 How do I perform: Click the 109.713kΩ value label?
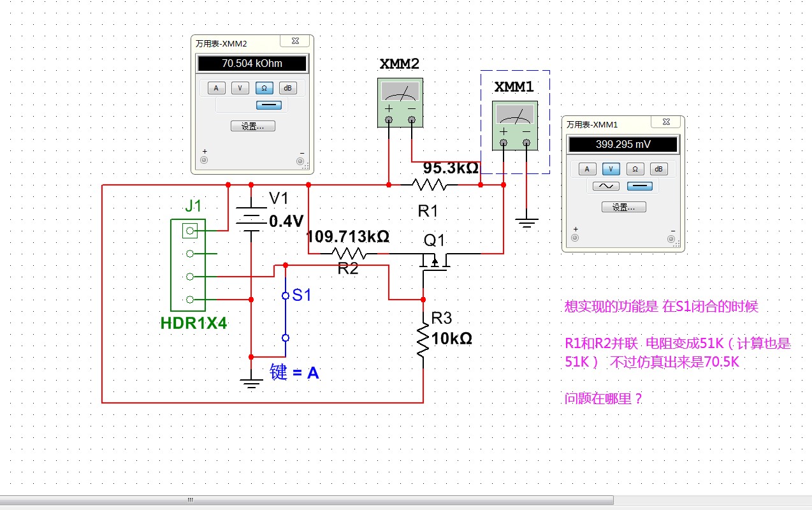348,237
